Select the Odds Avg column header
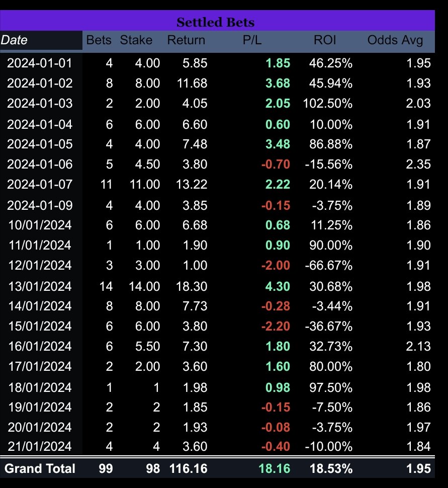 tap(395, 40)
